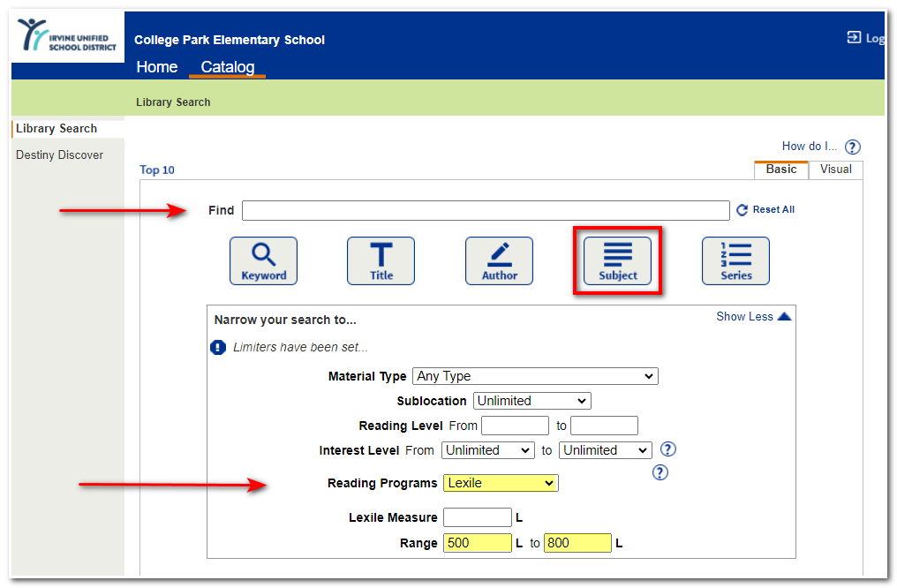
Task: Search by Series button
Action: coord(735,260)
